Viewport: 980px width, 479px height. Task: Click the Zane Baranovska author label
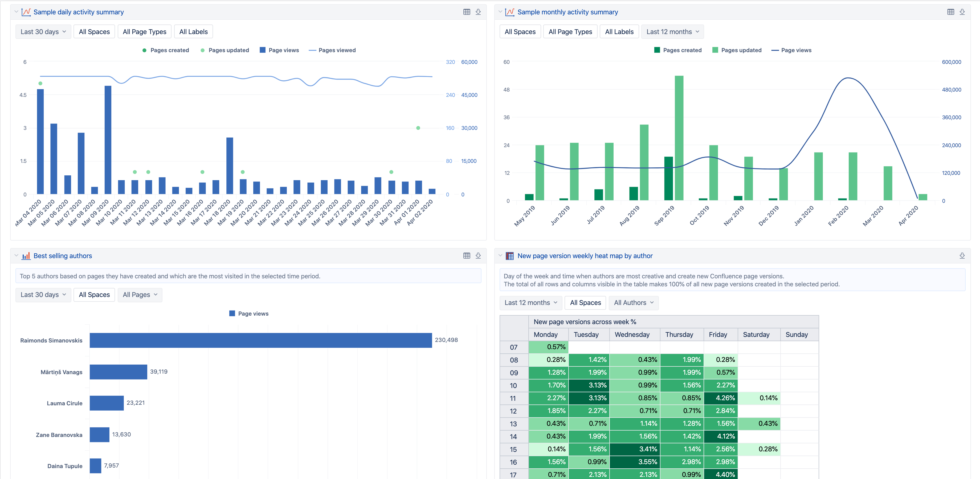[x=59, y=435]
